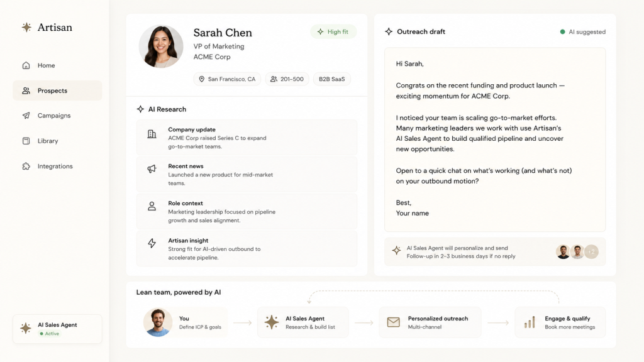This screenshot has height=362, width=644.
Task: Click the Home house icon in sidebar
Action: coord(26,65)
